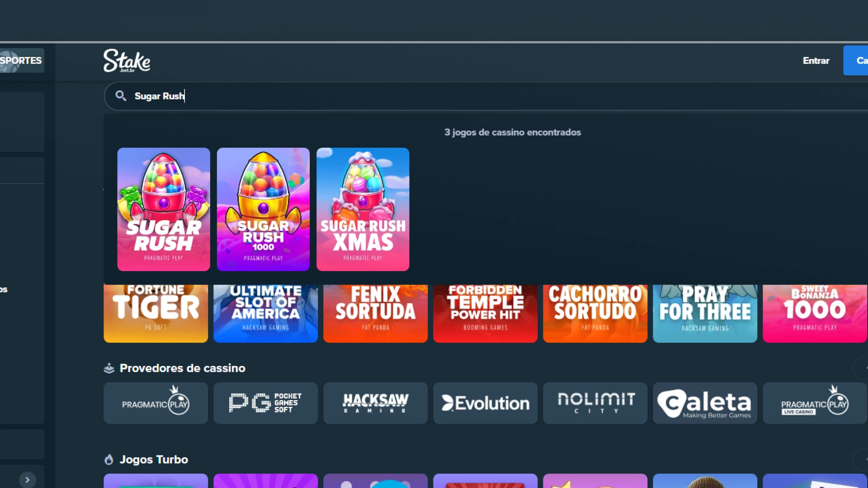Open the Jogos Turbo section heading

tap(154, 460)
